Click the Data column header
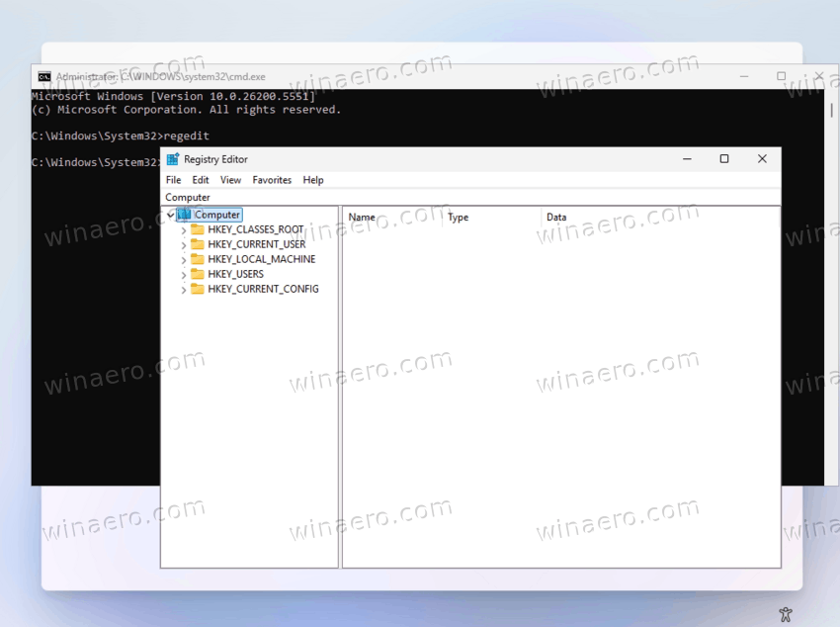 coord(660,217)
